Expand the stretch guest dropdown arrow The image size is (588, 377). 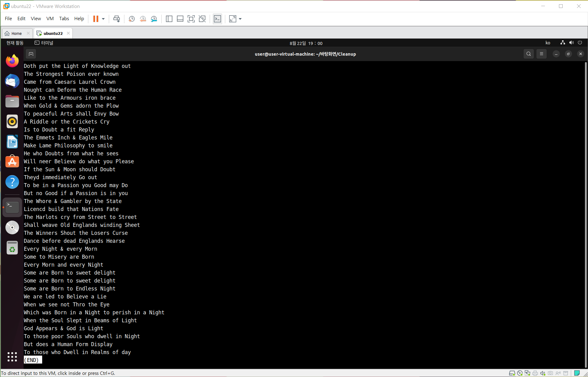tap(240, 19)
